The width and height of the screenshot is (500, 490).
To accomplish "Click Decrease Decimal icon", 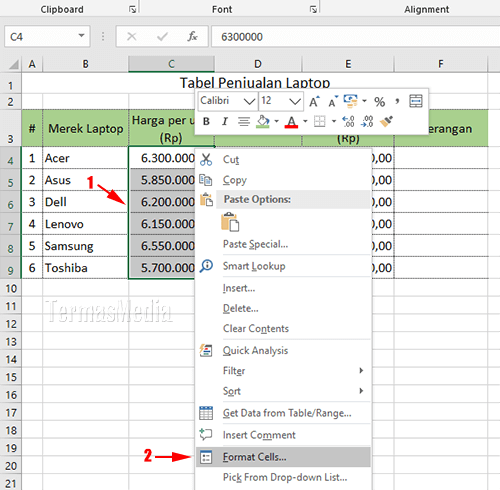I will click(367, 121).
